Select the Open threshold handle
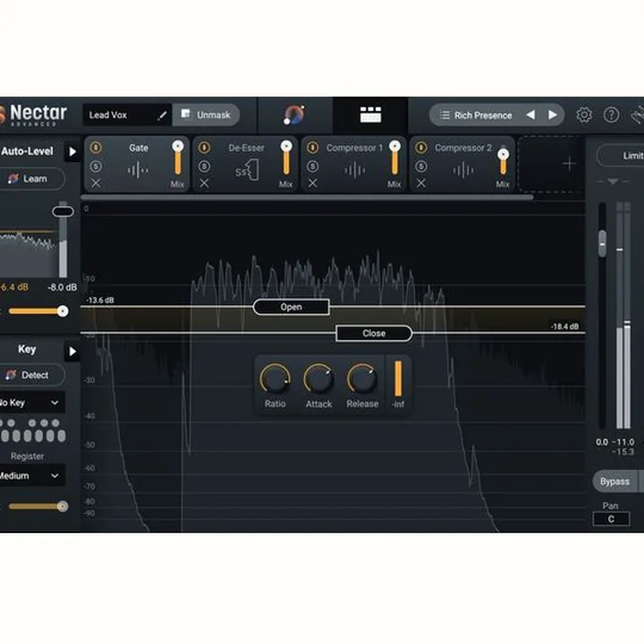Screen dimensions: 644x644 [x=292, y=307]
